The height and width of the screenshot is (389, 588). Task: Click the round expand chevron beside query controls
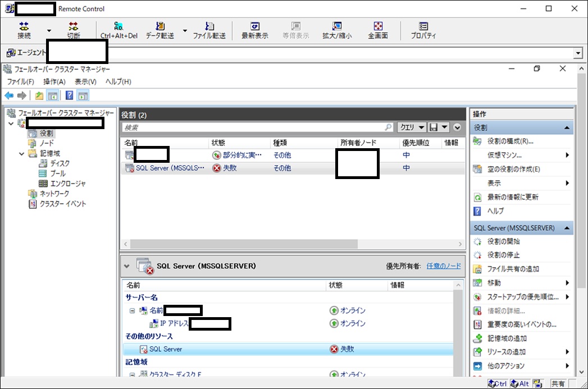(457, 127)
